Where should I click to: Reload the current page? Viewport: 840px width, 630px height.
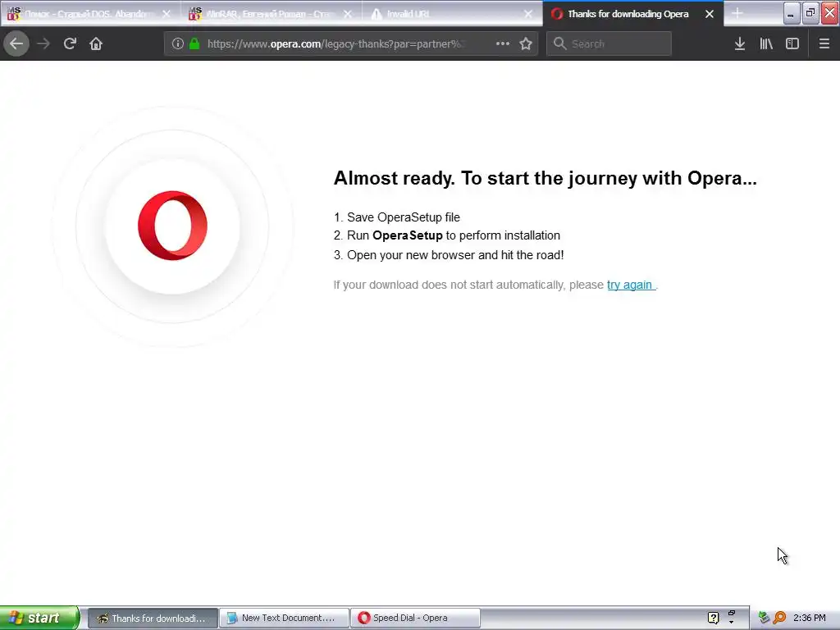tap(70, 43)
